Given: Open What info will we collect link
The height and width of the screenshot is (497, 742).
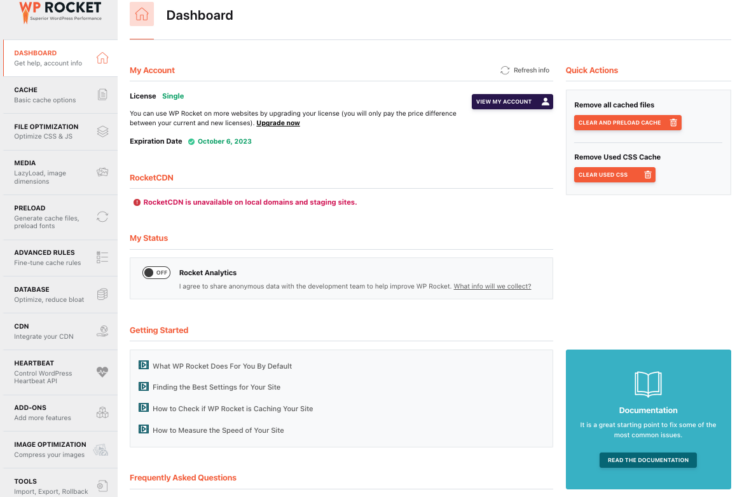Looking at the screenshot, I should pyautogui.click(x=492, y=286).
